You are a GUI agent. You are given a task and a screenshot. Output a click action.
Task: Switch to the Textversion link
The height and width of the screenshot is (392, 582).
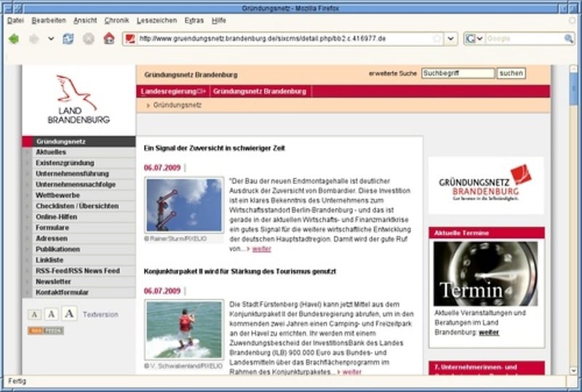100,314
